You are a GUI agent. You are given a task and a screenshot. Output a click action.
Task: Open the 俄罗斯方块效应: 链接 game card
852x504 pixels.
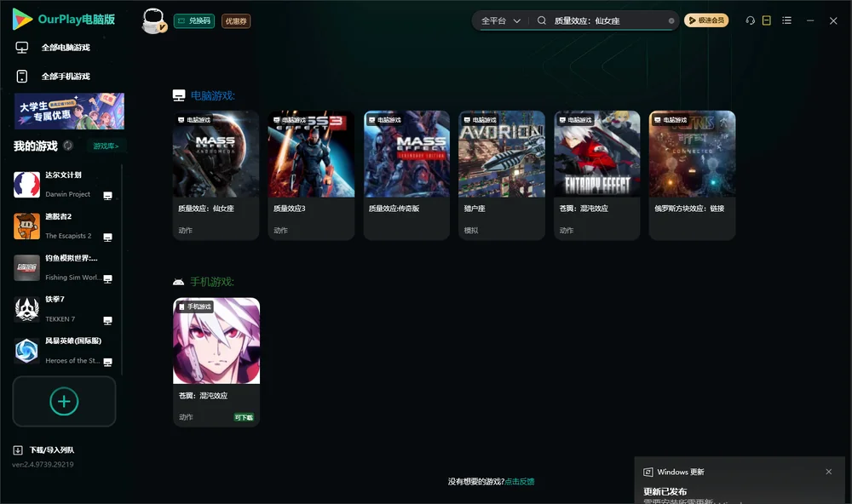pyautogui.click(x=692, y=175)
